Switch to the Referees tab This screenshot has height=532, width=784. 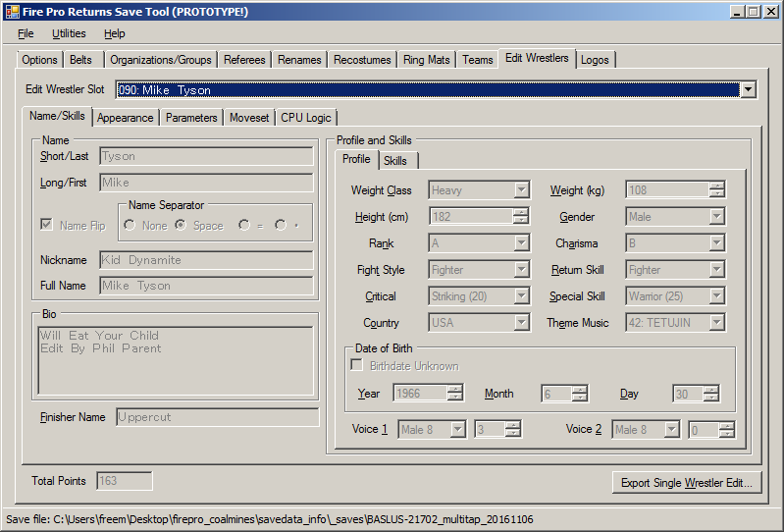pos(244,60)
